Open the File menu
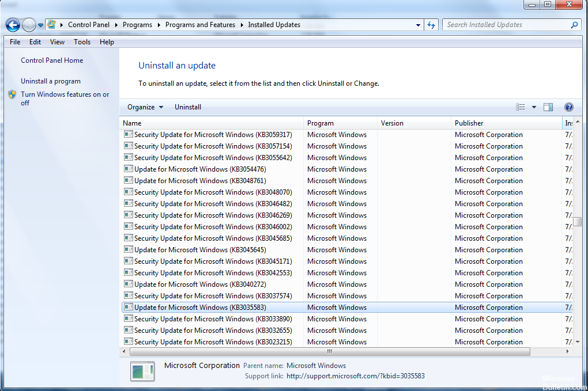This screenshot has width=588, height=391. coord(15,42)
